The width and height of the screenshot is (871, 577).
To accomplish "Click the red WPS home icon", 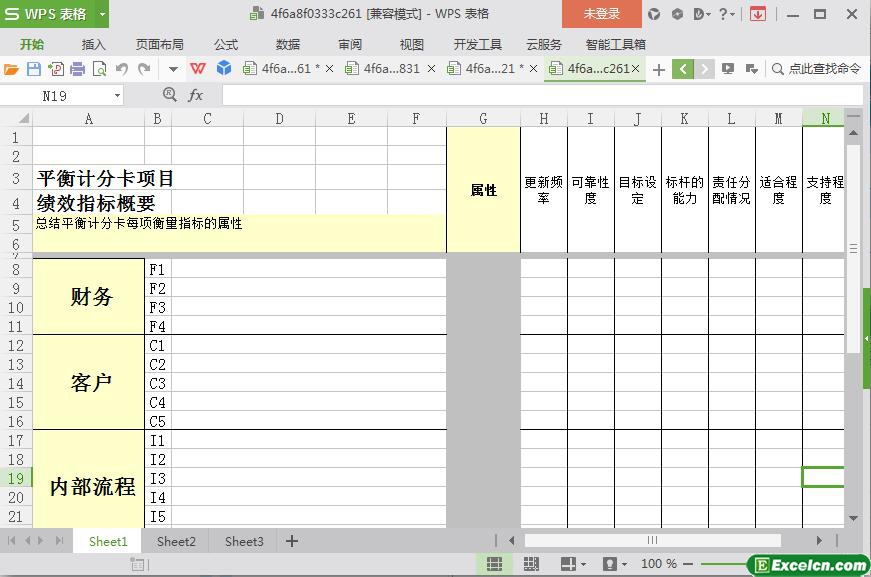I will tap(198, 69).
